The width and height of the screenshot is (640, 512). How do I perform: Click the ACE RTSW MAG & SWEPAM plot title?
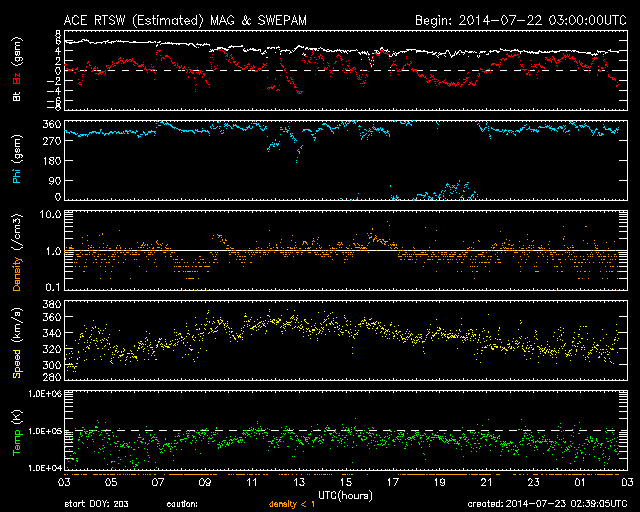pyautogui.click(x=186, y=20)
